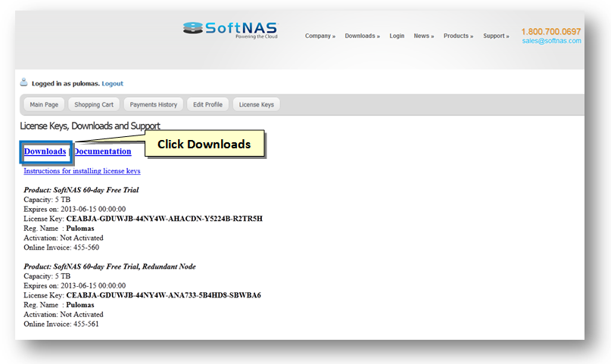Click the 1.800.700.0697 phone number

pos(551,32)
